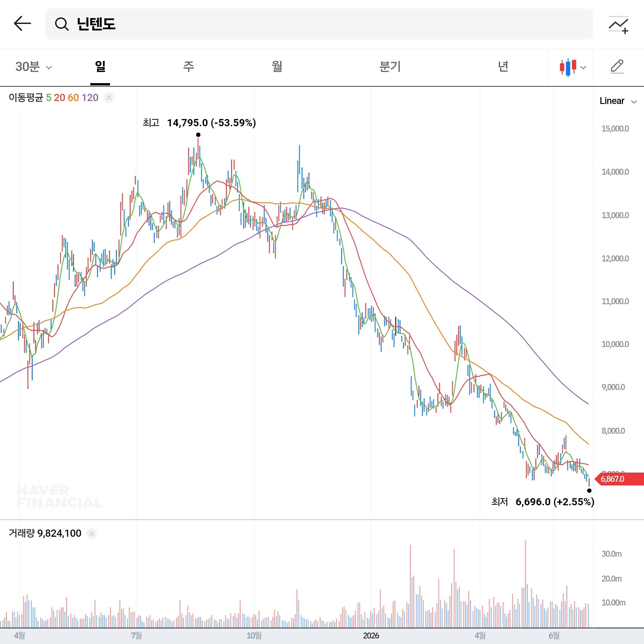Expand the 30분 minute interval dropdown
Image resolution: width=644 pixels, height=644 pixels.
pos(34,67)
